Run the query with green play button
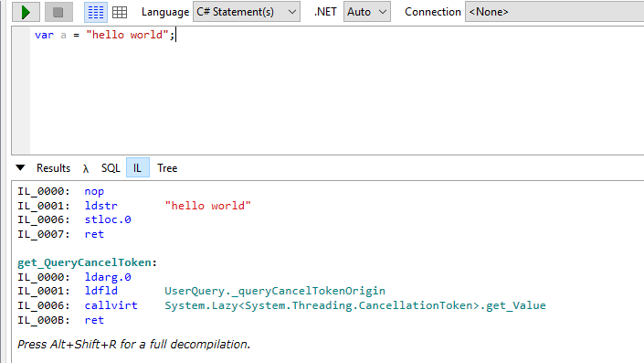The width and height of the screenshot is (644, 363). tap(26, 12)
